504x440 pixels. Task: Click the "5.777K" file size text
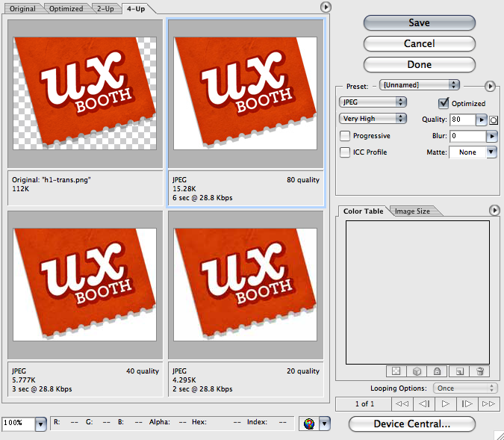pos(24,379)
